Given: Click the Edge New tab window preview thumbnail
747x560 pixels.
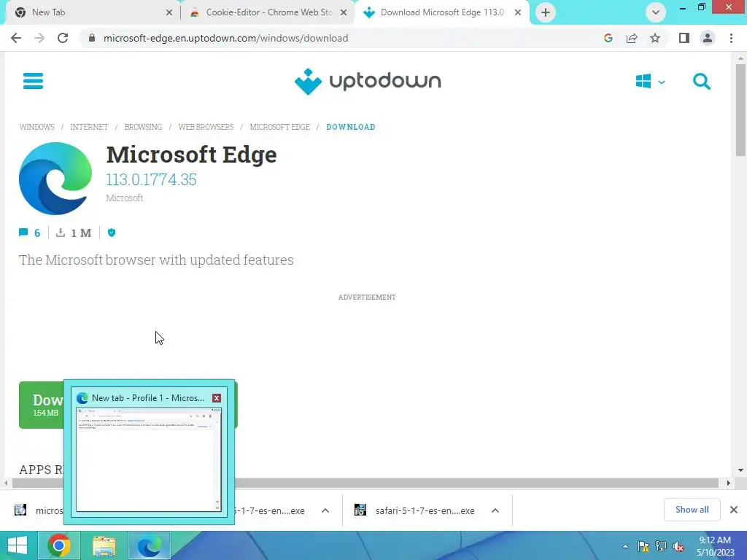Looking at the screenshot, I should tap(149, 459).
